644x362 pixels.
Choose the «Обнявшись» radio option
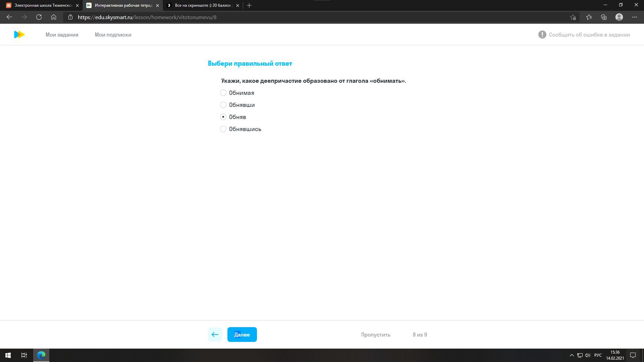coord(223,129)
